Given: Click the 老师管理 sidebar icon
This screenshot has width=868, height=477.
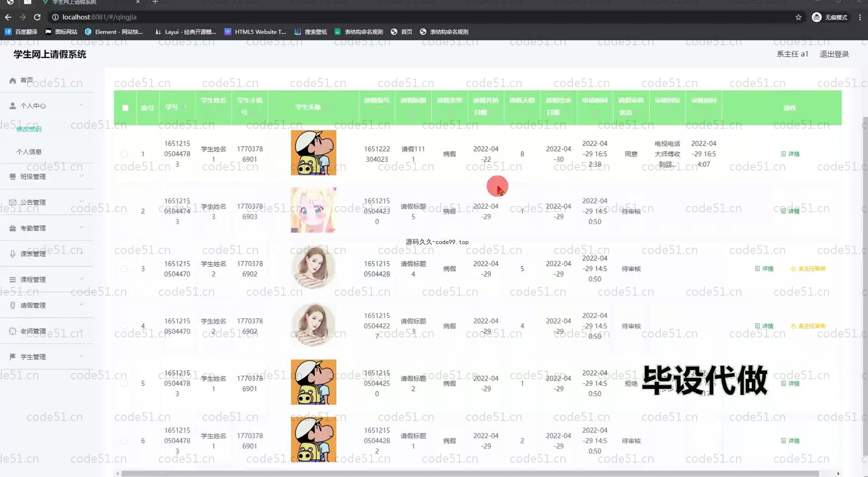Looking at the screenshot, I should pos(13,331).
